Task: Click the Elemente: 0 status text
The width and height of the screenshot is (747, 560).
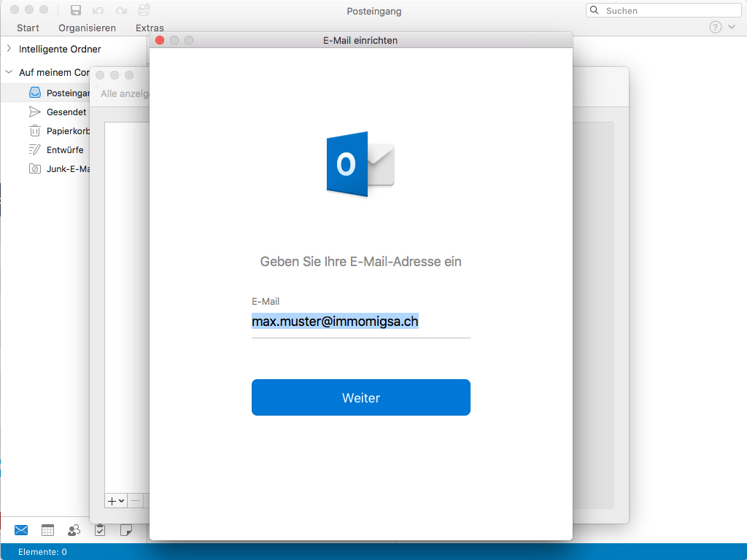Action: click(x=42, y=552)
